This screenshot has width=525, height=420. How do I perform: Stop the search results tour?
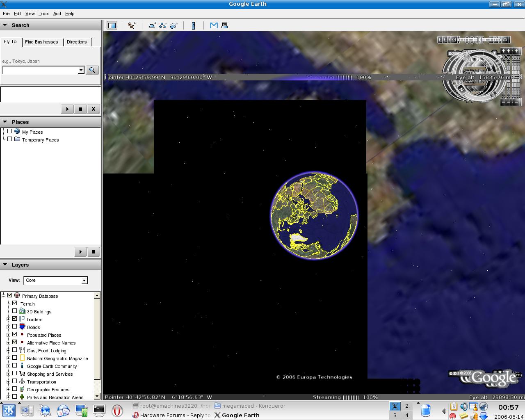point(80,109)
